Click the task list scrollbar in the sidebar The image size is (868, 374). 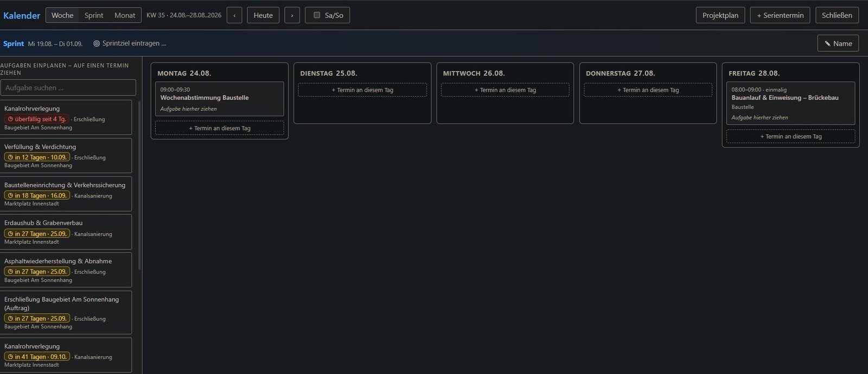pos(139,185)
